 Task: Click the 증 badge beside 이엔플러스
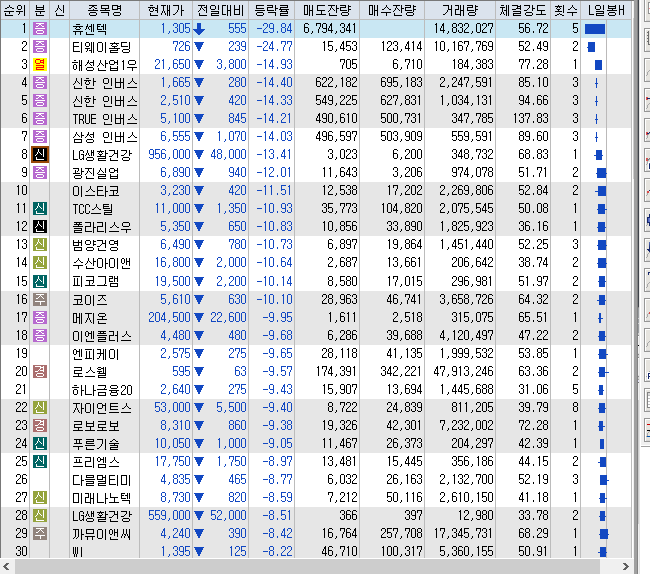tap(40, 335)
